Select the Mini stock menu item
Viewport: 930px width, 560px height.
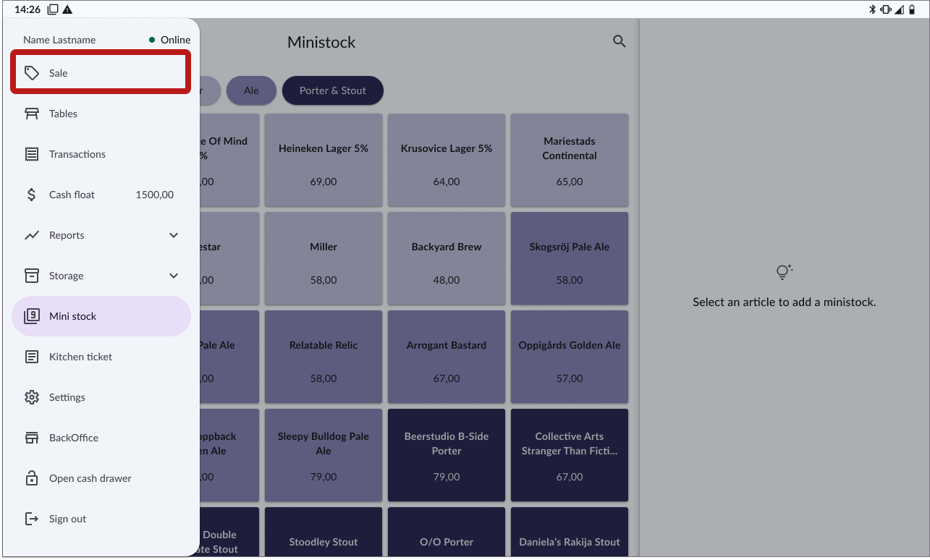coord(101,316)
